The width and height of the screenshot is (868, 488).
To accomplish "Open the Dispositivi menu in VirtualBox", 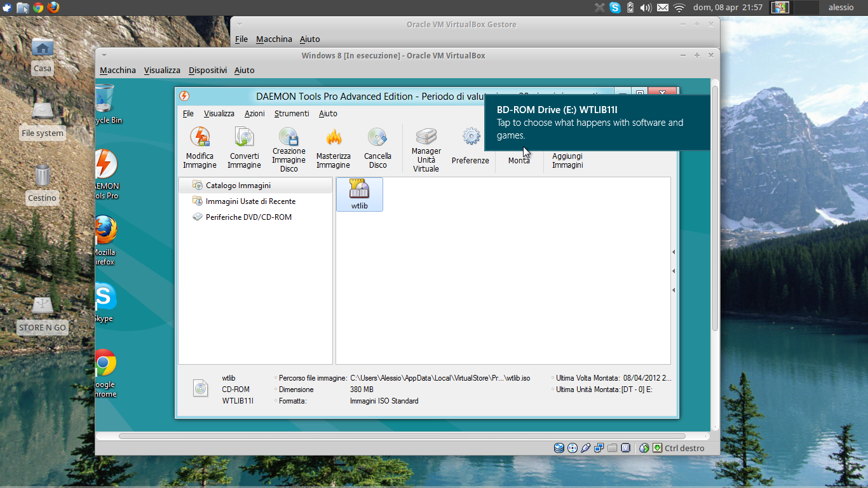I will [x=207, y=70].
